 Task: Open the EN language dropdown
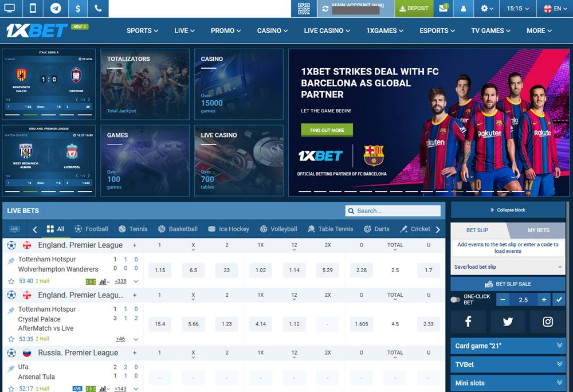(x=554, y=8)
